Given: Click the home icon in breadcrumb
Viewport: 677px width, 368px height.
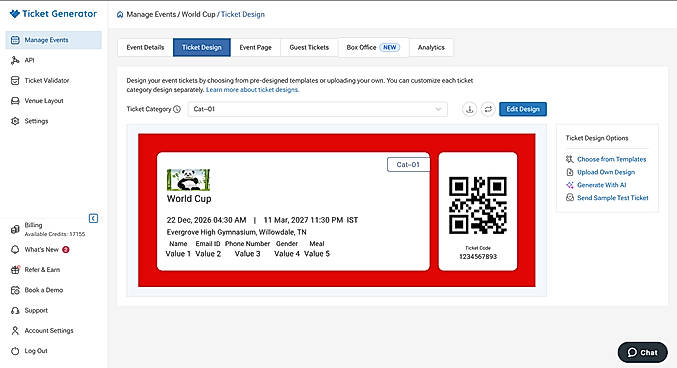Looking at the screenshot, I should (120, 14).
